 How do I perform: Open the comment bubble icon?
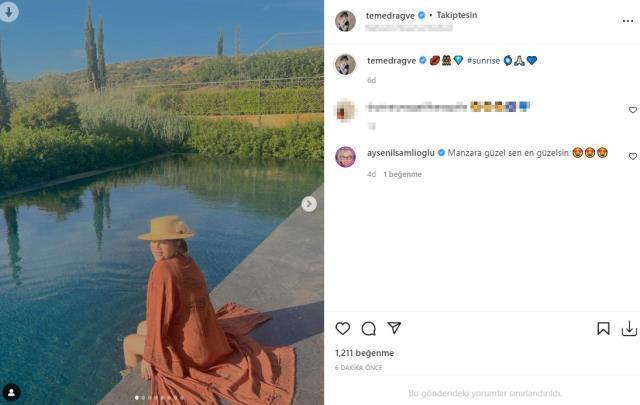click(368, 328)
